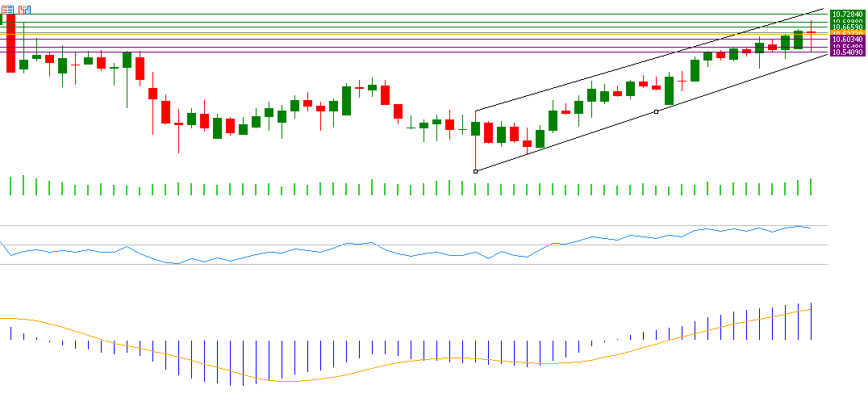
Task: Click the rightmost histogram bar in bottom indicator
Action: pyautogui.click(x=811, y=321)
